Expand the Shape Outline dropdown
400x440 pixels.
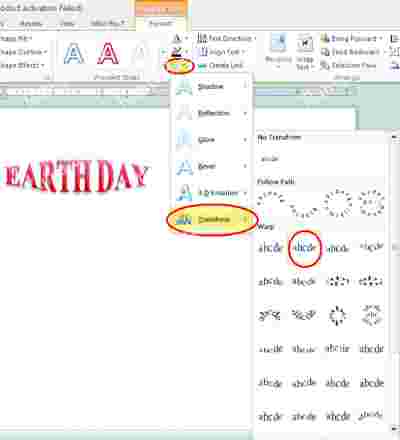click(x=23, y=52)
